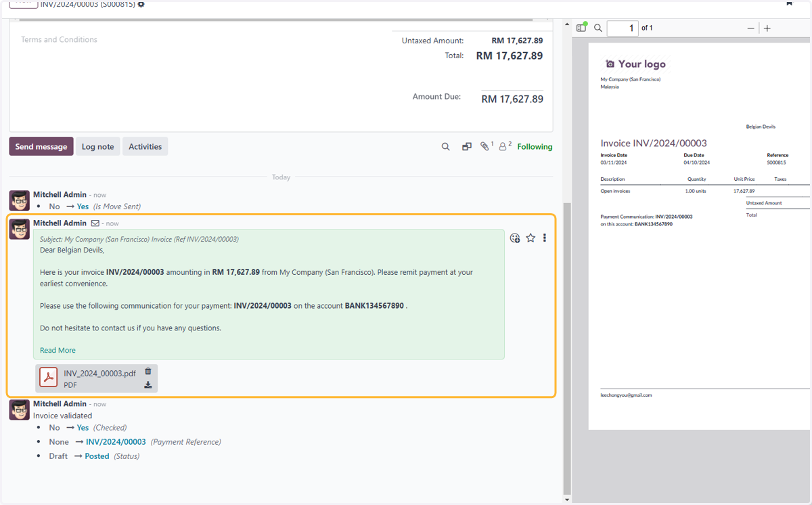This screenshot has height=505, width=812.
Task: Click the Posted status value
Action: tap(97, 456)
